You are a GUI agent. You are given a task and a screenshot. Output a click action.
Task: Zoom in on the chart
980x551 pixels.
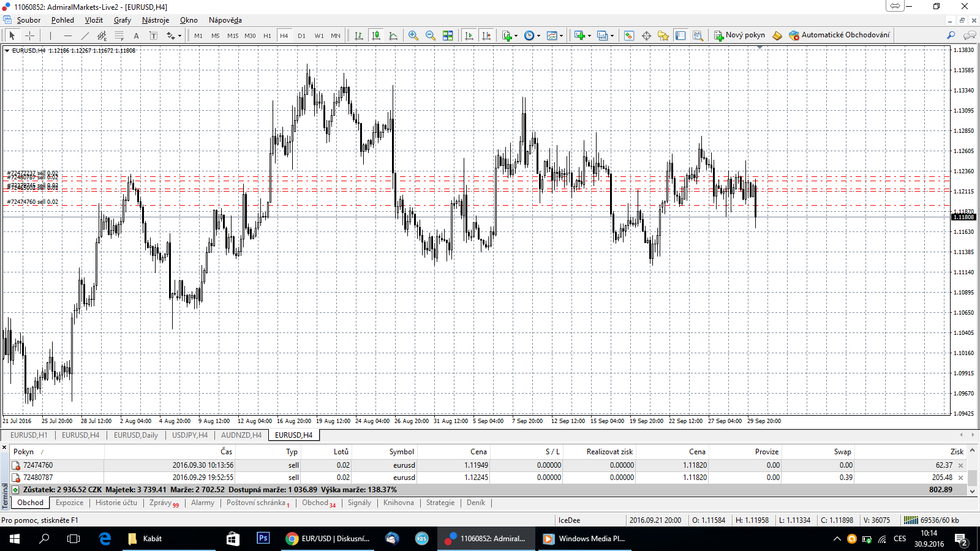tap(413, 36)
